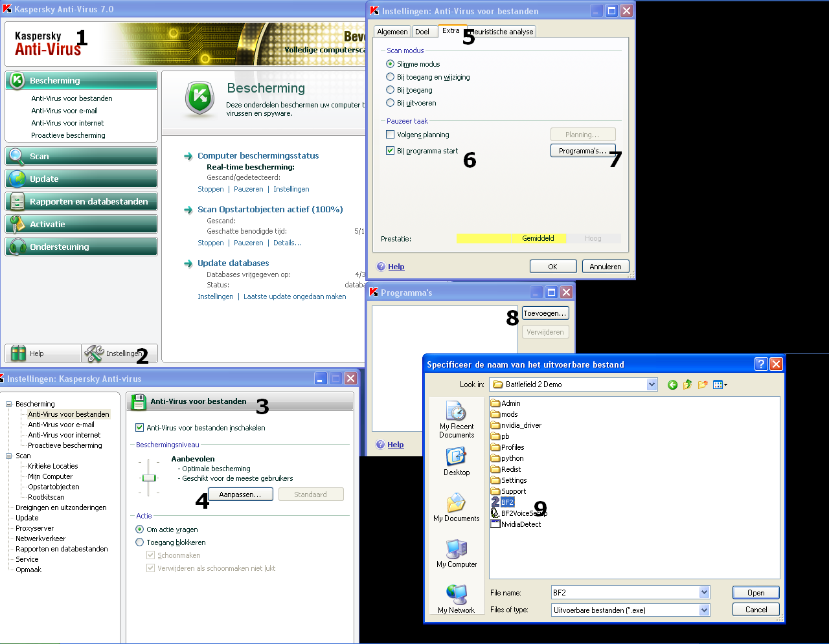Screen dimensions: 829x644
Task: Click Cancel in the file dialog
Action: tap(756, 610)
